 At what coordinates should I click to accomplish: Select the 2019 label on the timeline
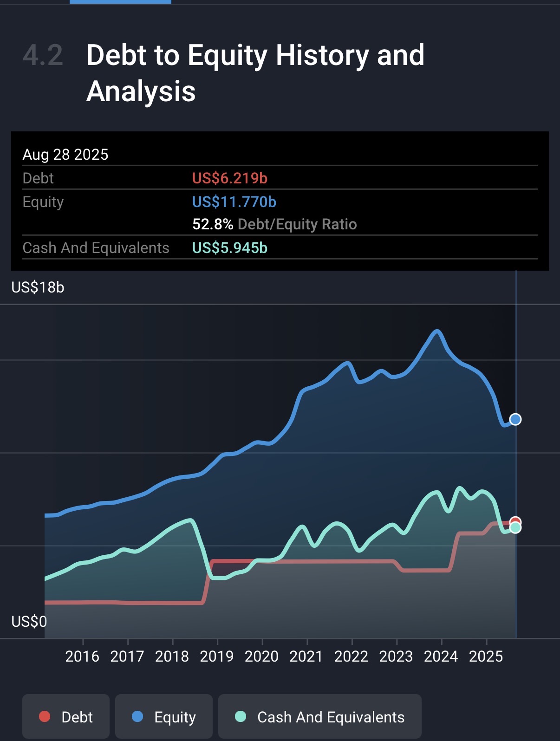217,656
